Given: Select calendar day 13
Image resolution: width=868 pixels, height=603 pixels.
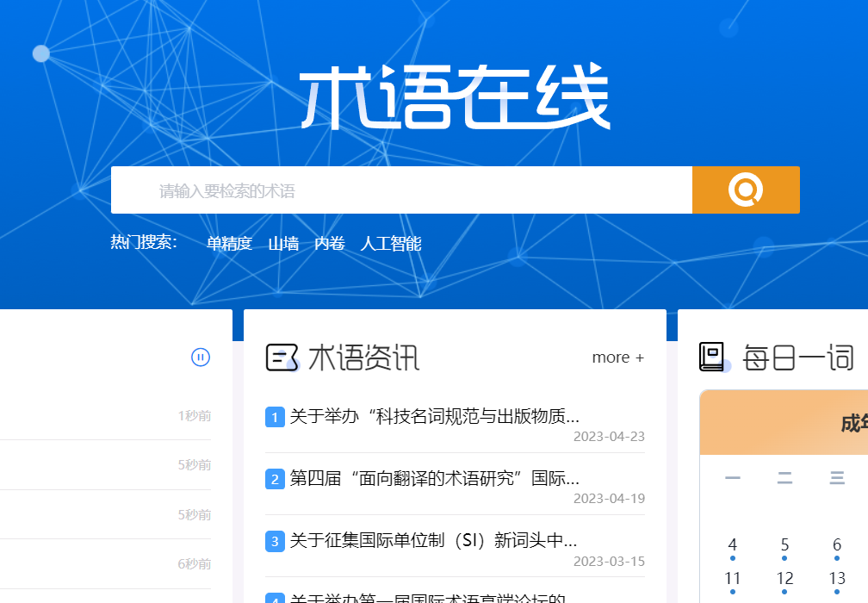Looking at the screenshot, I should tap(837, 579).
